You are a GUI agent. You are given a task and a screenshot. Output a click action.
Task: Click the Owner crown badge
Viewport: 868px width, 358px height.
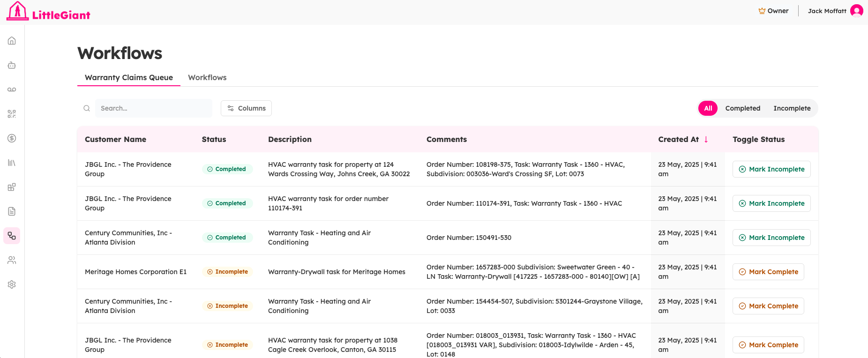773,11
